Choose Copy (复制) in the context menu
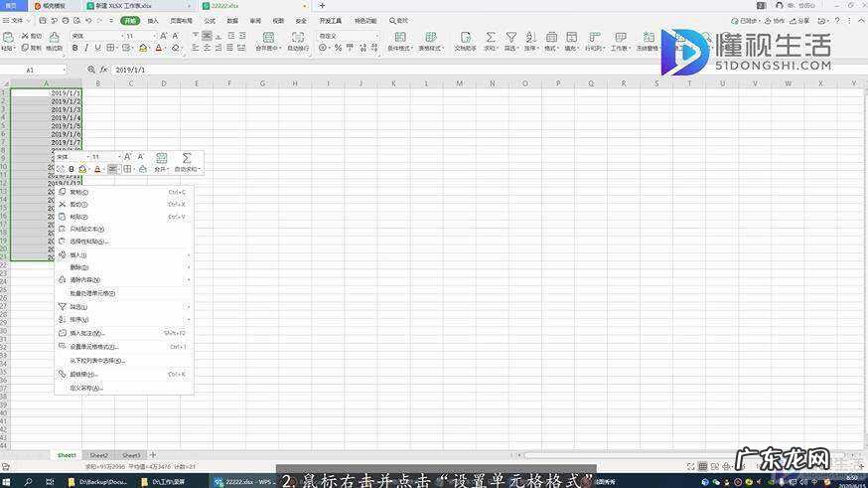 124,192
